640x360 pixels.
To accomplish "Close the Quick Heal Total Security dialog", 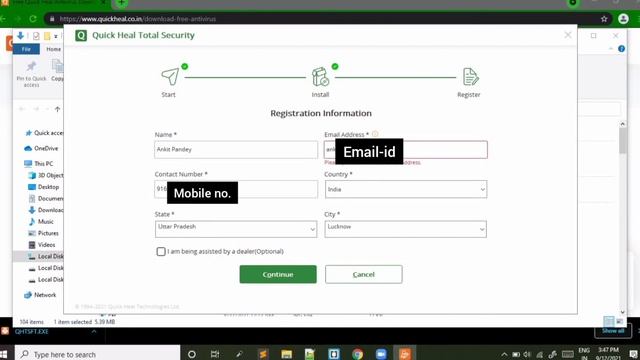I will (x=568, y=35).
